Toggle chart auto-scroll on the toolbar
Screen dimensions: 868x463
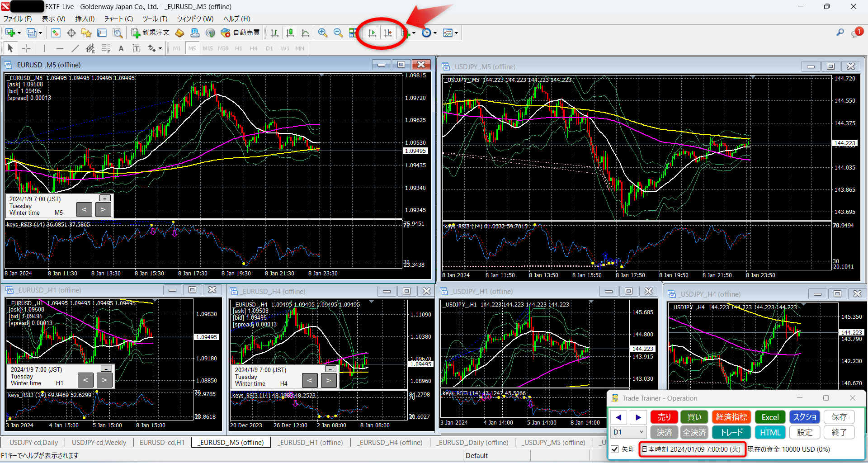373,33
